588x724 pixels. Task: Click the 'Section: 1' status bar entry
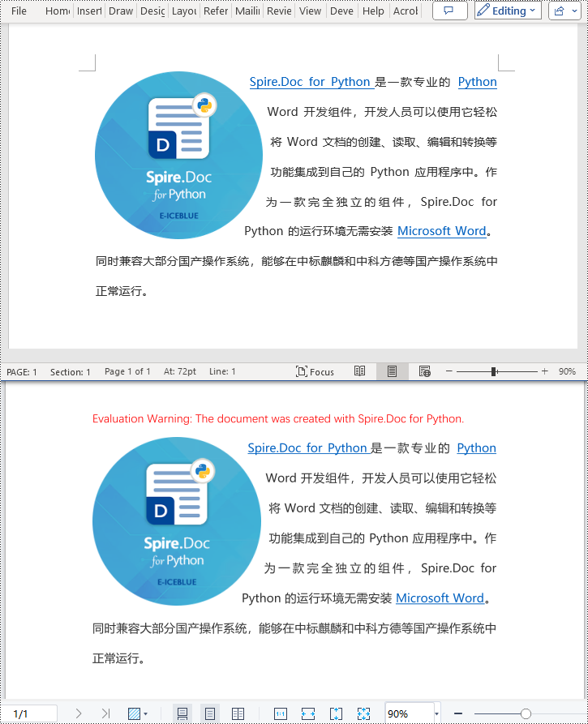[71, 371]
